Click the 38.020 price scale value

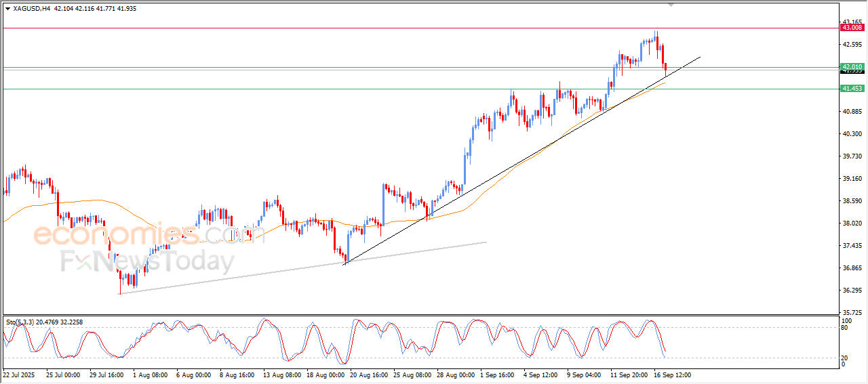pos(851,223)
